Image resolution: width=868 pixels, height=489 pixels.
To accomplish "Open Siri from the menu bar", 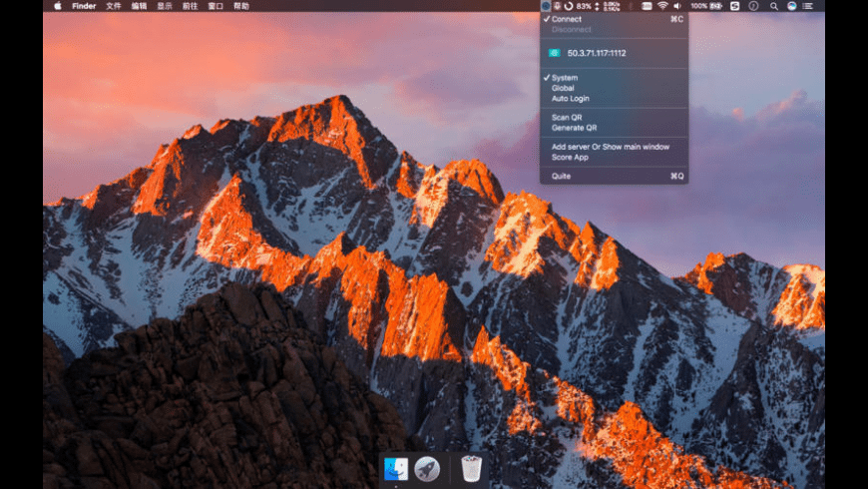I will [x=791, y=6].
